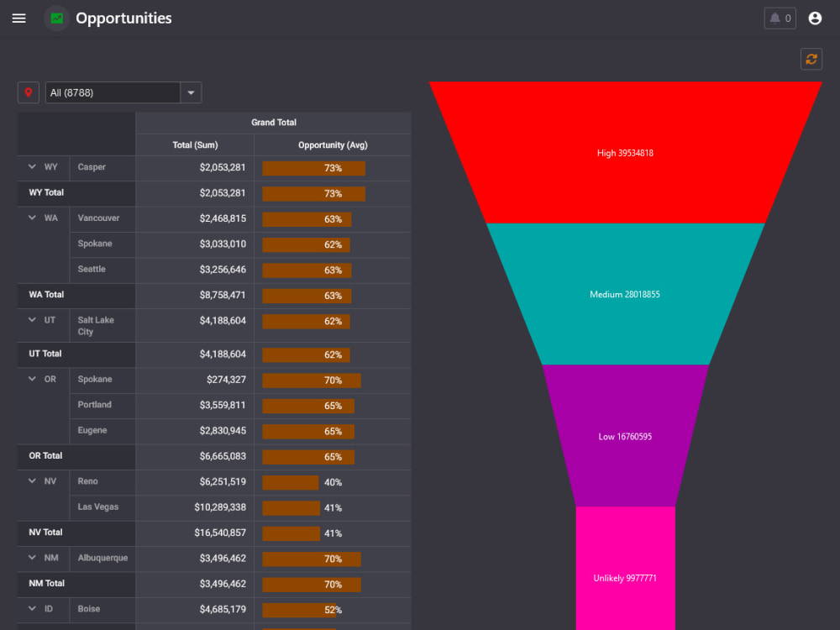
Task: Click the Spokane row under WA
Action: coord(95,244)
